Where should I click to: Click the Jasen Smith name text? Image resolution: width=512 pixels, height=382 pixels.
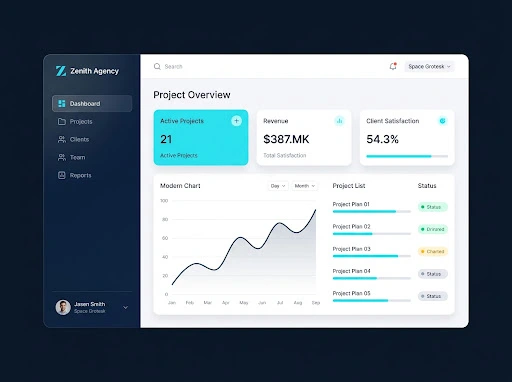point(90,304)
